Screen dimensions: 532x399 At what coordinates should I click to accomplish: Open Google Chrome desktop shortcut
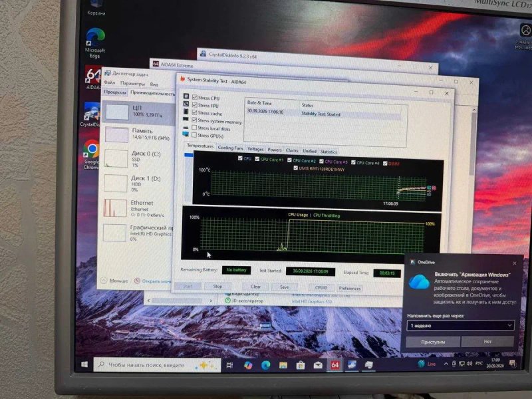(x=91, y=154)
